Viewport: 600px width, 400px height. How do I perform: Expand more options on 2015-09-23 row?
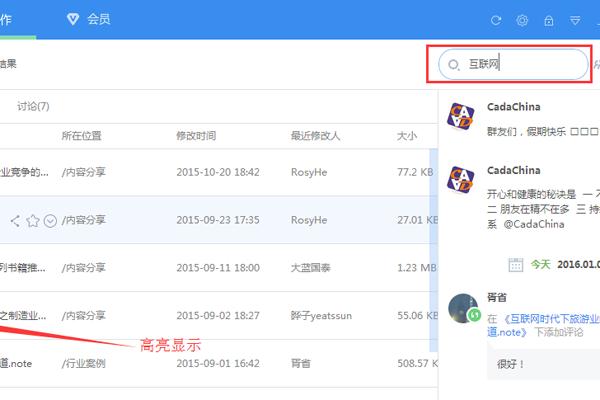pyautogui.click(x=50, y=220)
